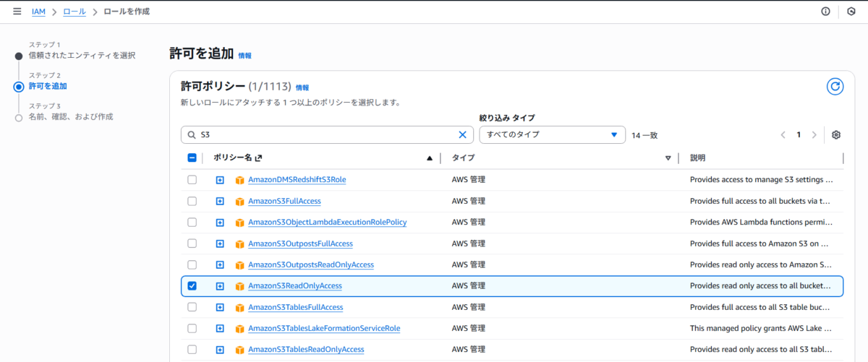Open the すべてのタイプ filter dropdown
The image size is (868, 362).
[552, 134]
